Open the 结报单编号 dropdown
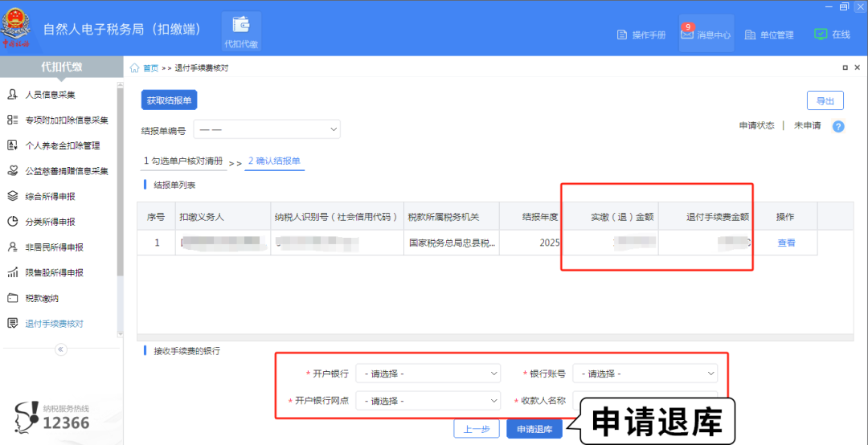 (267, 129)
